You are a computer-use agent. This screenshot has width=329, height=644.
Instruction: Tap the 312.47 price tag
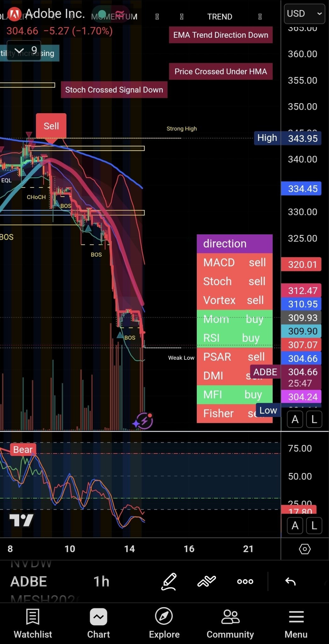pos(301,291)
